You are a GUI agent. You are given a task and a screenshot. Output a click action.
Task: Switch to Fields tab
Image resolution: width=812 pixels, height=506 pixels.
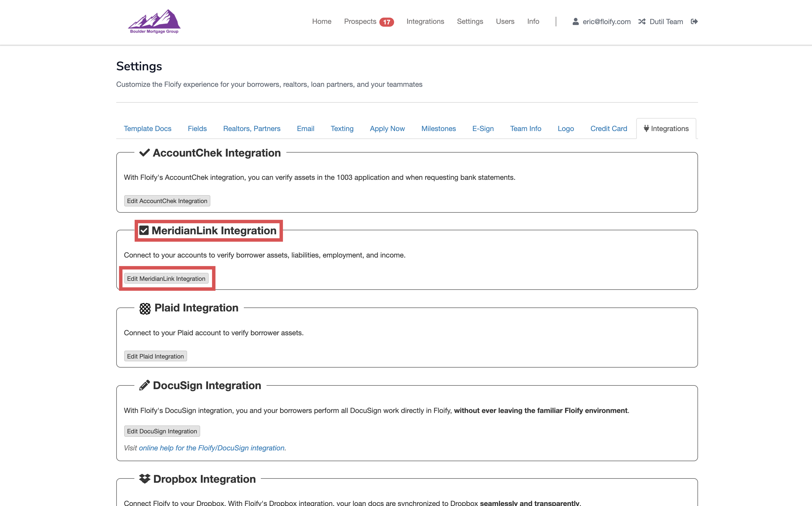pos(197,128)
